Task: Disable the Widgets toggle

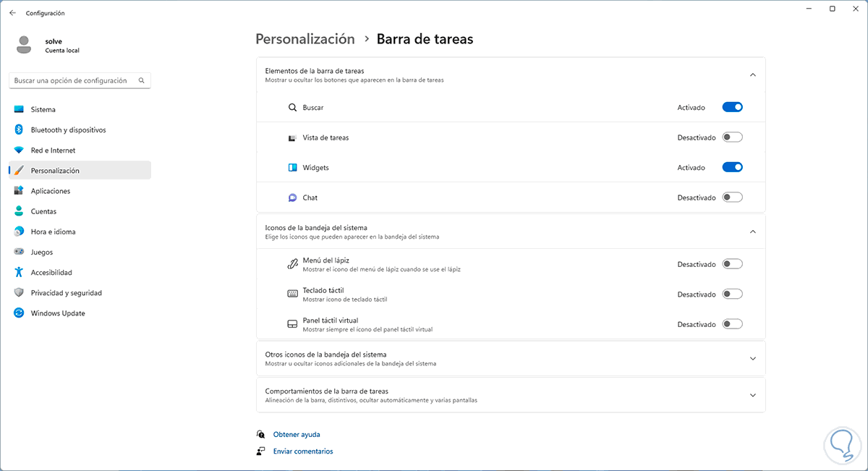Action: tap(732, 167)
